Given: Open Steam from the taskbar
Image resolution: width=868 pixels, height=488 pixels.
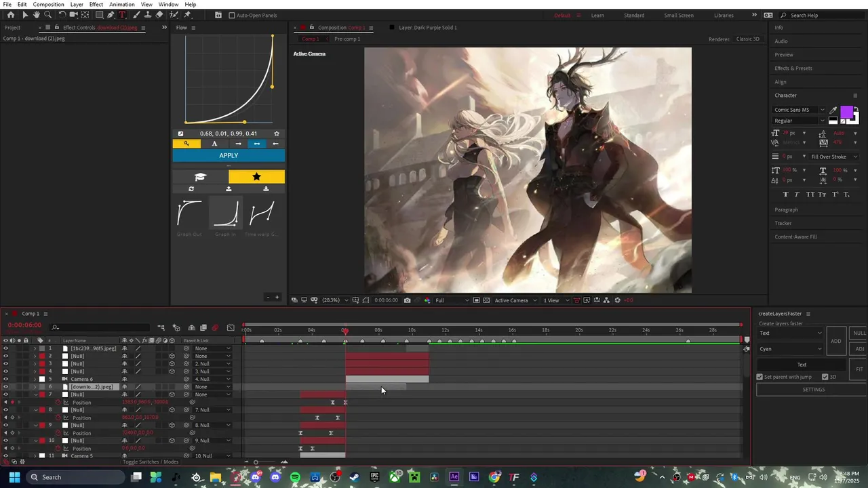Looking at the screenshot, I should tap(355, 477).
